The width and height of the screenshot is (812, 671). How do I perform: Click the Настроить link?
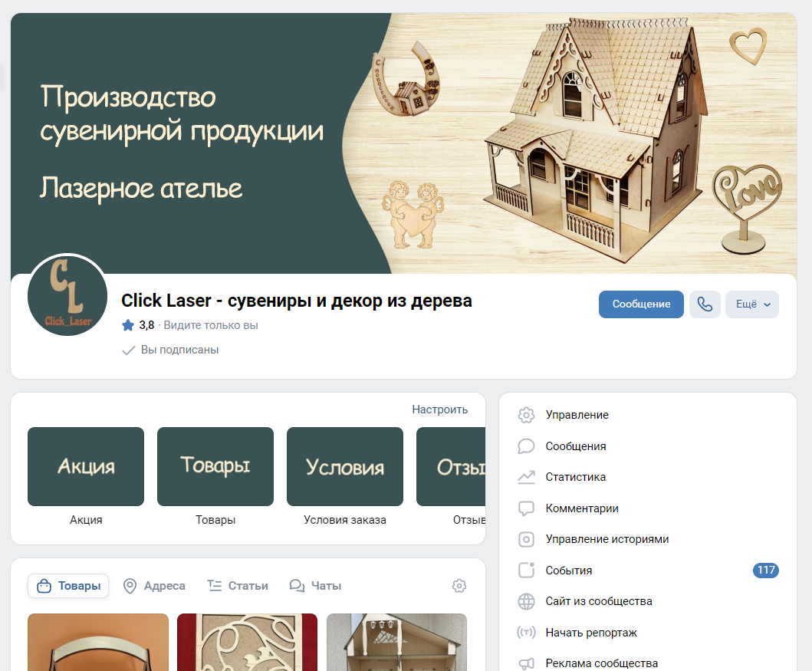tap(439, 410)
